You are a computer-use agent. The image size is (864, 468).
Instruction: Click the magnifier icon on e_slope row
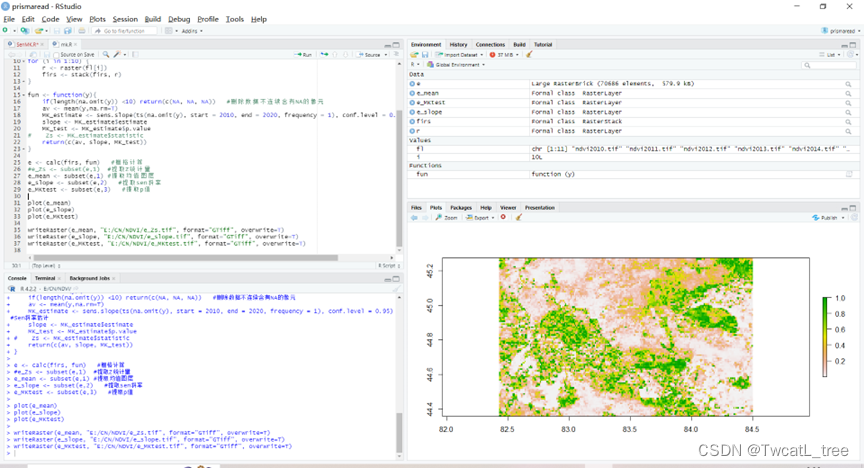(848, 112)
